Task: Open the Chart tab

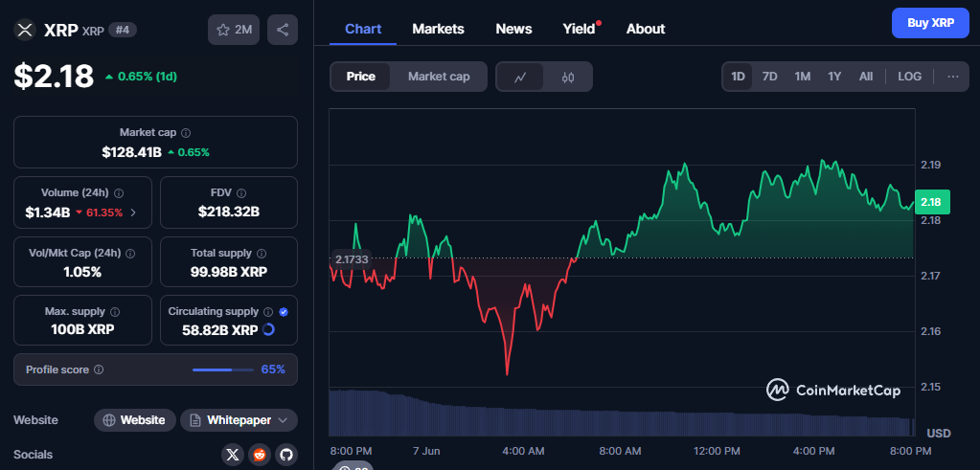Action: pos(363,29)
